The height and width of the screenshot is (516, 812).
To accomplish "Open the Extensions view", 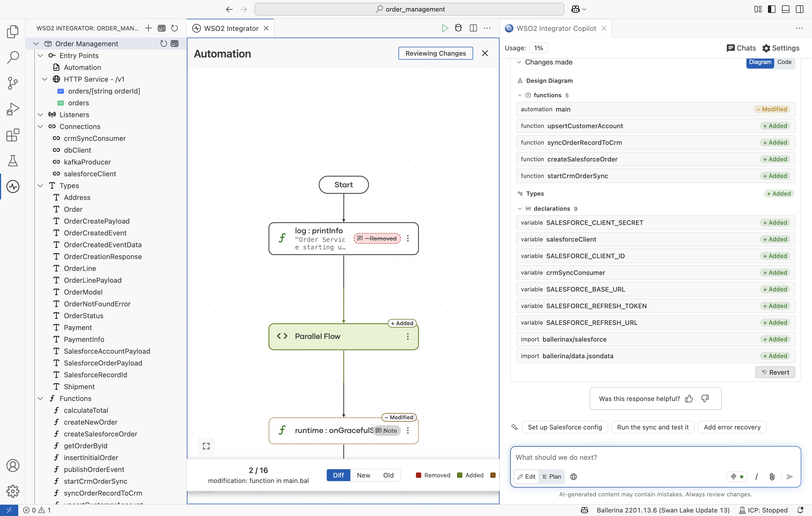I will pyautogui.click(x=13, y=135).
